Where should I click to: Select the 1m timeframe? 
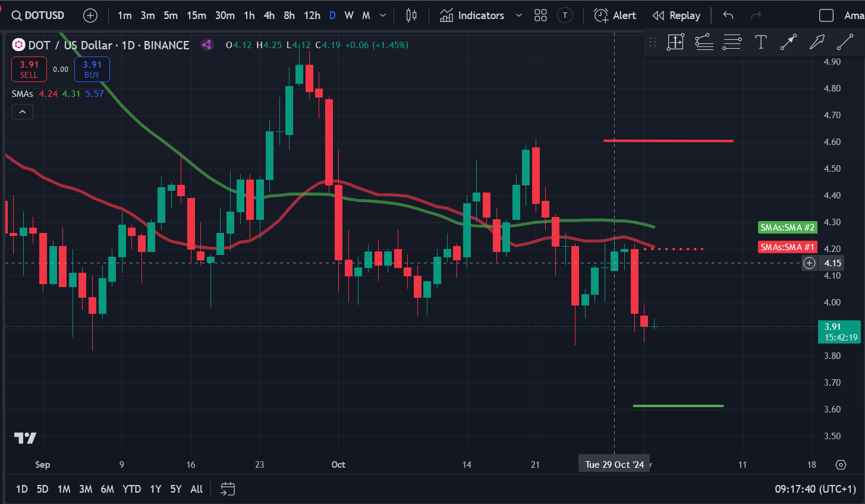pos(124,15)
